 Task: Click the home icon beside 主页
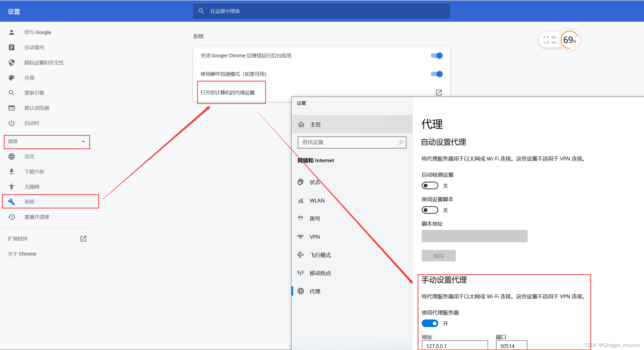click(301, 124)
